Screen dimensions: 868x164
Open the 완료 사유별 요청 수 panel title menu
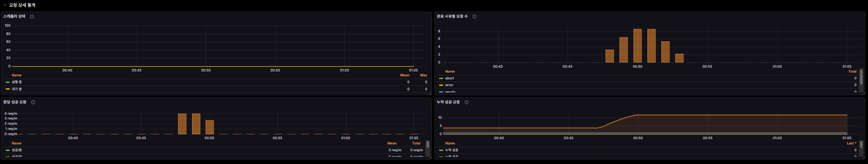pos(452,16)
